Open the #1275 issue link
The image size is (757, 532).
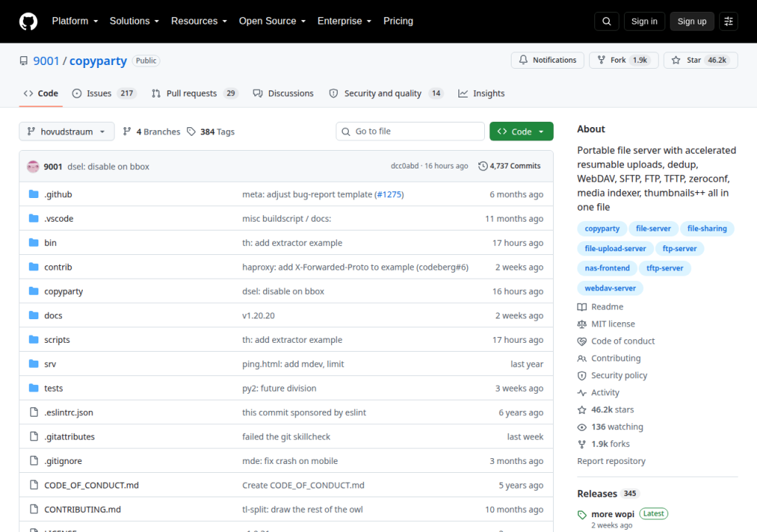(389, 194)
